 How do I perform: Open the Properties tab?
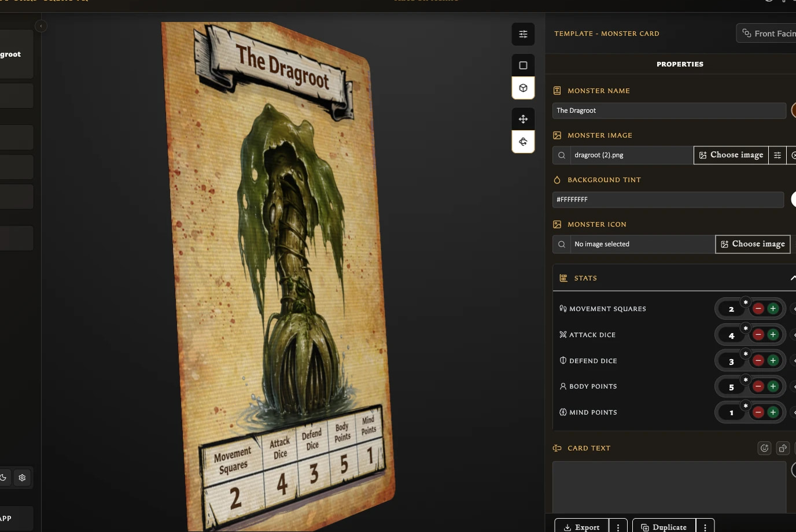(x=680, y=64)
